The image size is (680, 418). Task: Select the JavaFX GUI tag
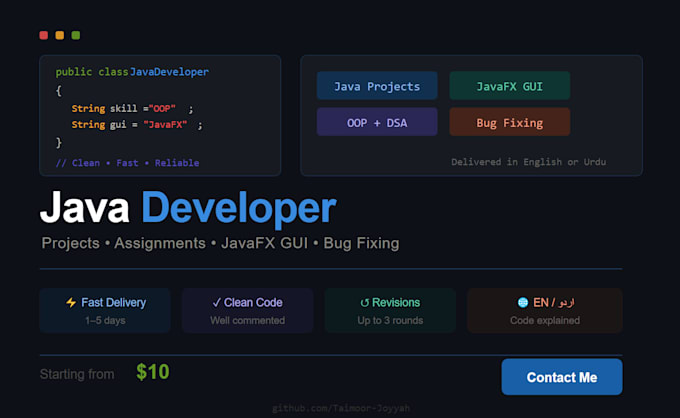coord(510,86)
